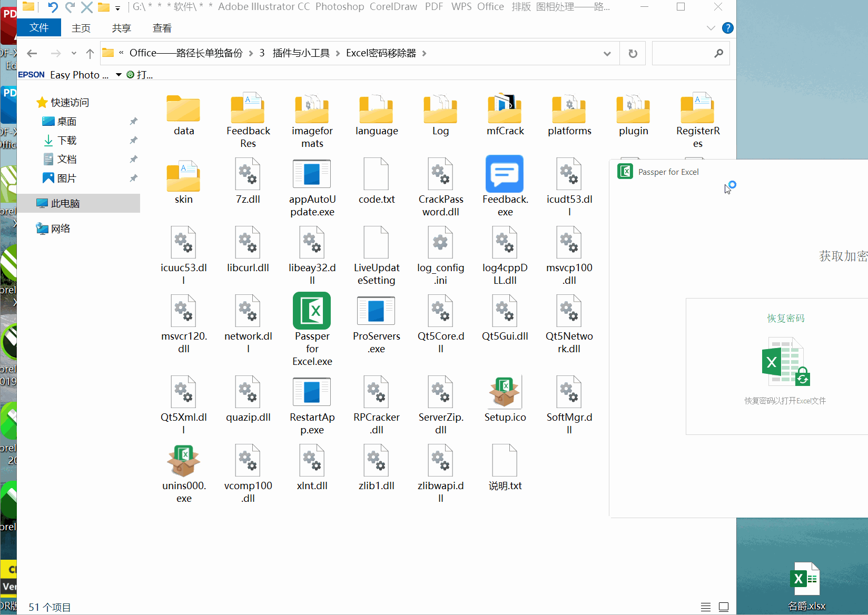Select the 说明.txt file
The image size is (868, 615).
[x=505, y=469]
